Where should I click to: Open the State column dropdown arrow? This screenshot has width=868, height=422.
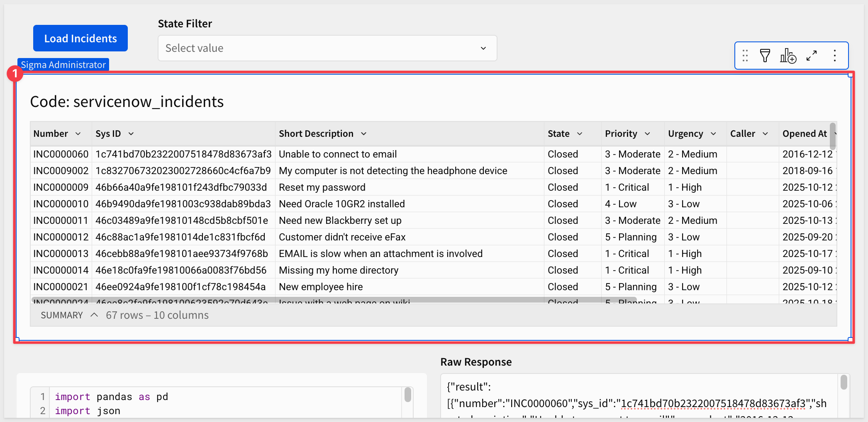[x=580, y=133]
